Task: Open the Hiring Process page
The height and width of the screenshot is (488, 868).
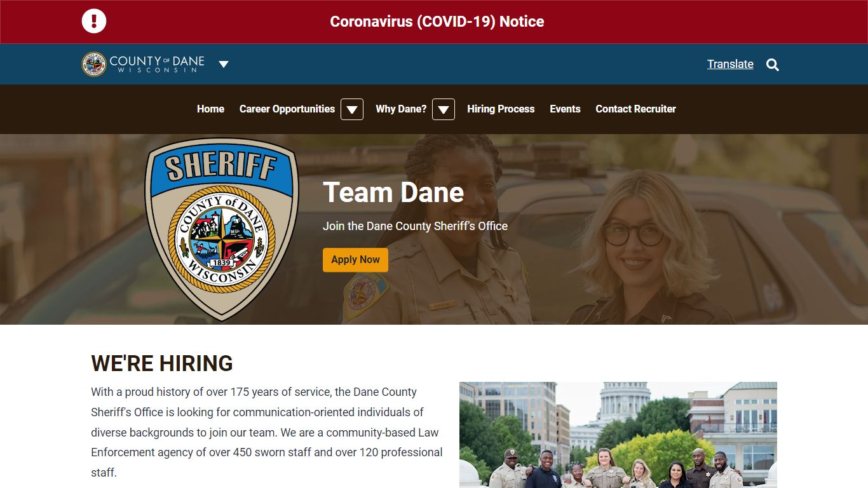Action: [x=501, y=109]
